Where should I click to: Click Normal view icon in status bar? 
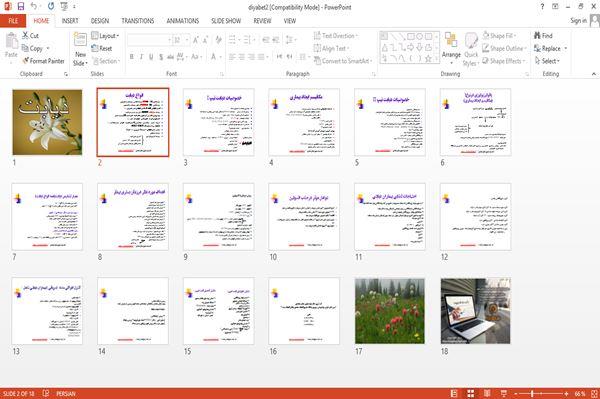(x=454, y=393)
